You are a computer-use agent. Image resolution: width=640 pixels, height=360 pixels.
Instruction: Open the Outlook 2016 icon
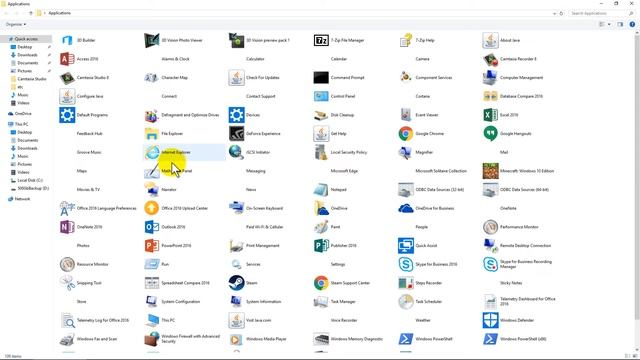coord(152,227)
